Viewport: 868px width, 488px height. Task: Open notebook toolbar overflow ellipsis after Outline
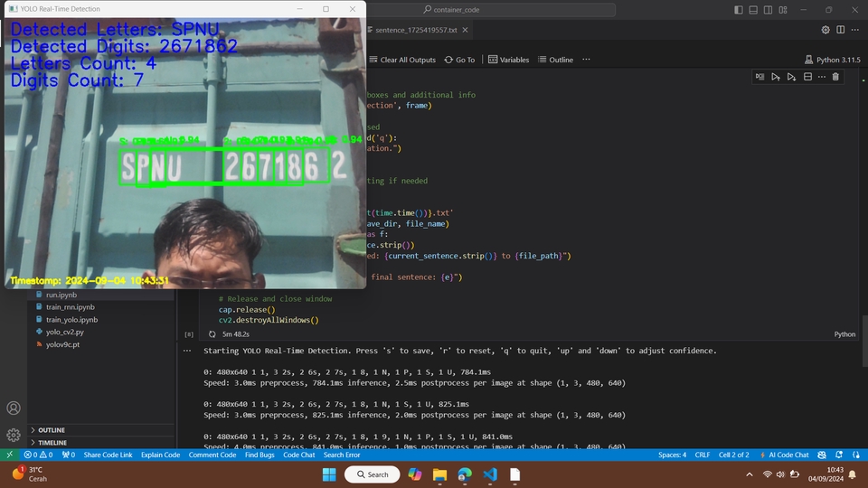point(586,60)
